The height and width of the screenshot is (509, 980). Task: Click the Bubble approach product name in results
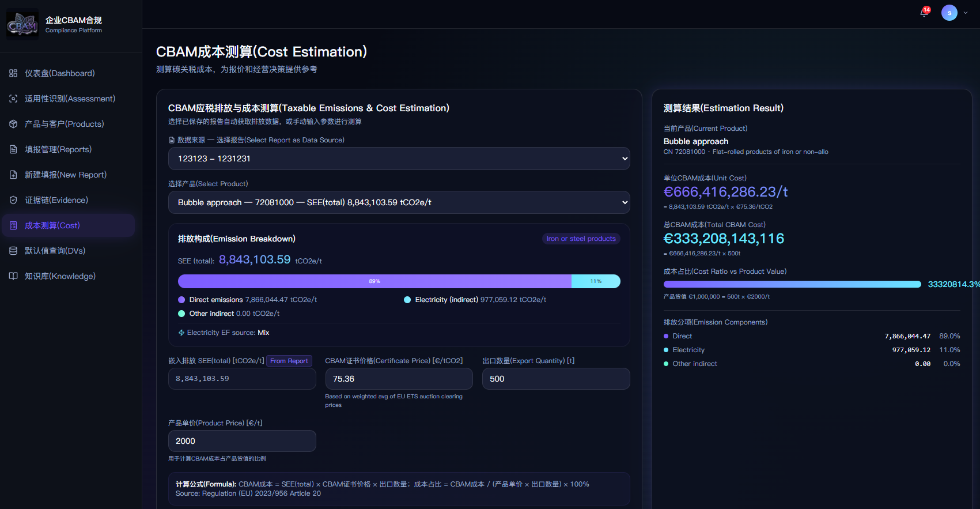tap(696, 141)
